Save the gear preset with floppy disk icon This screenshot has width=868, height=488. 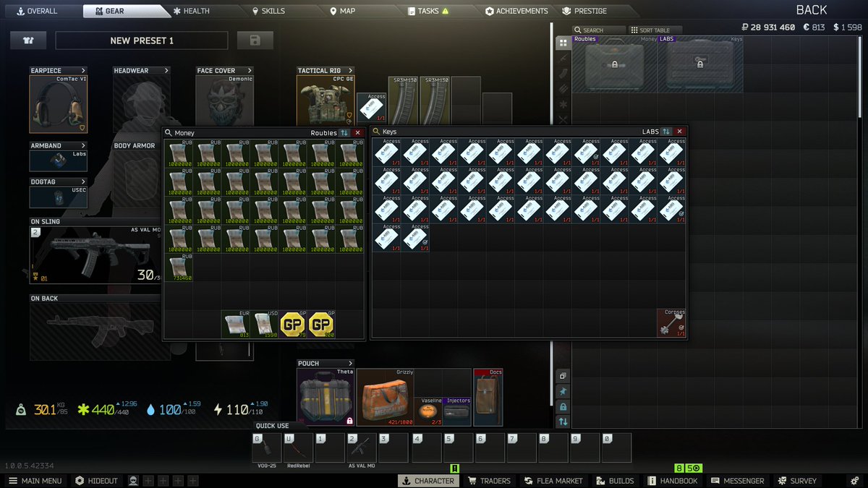(255, 40)
